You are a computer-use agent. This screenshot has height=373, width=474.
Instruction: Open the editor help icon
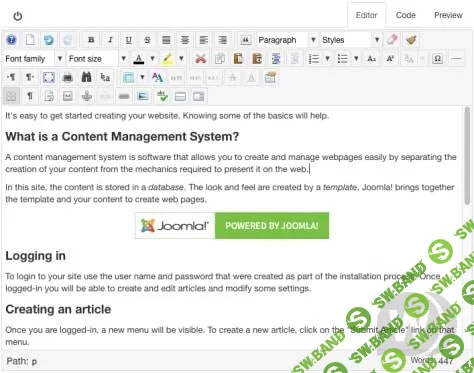(x=11, y=40)
